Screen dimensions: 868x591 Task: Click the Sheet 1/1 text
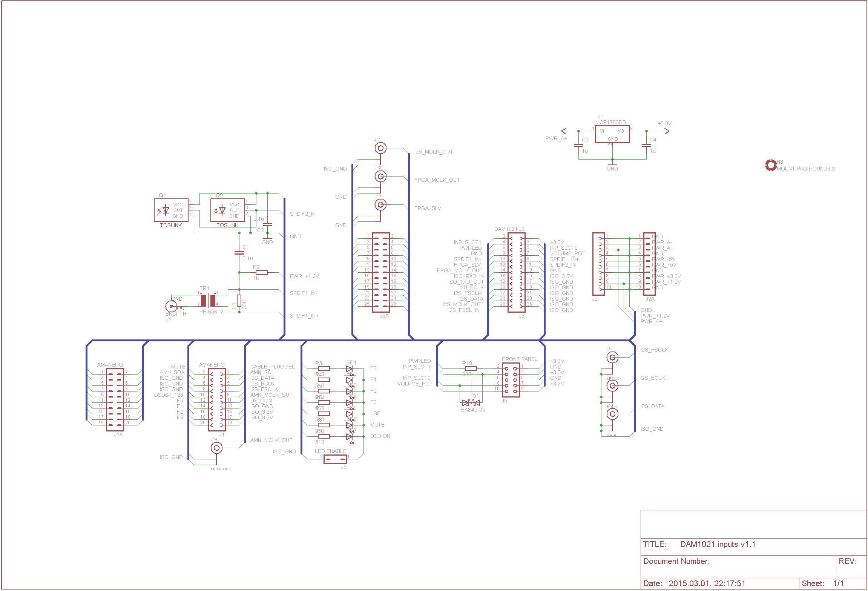tap(822, 583)
